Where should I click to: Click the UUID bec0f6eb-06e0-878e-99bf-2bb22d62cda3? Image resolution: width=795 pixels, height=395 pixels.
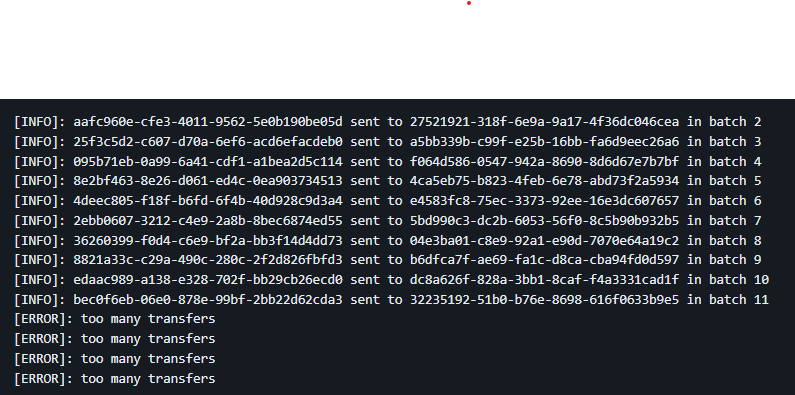[208, 300]
